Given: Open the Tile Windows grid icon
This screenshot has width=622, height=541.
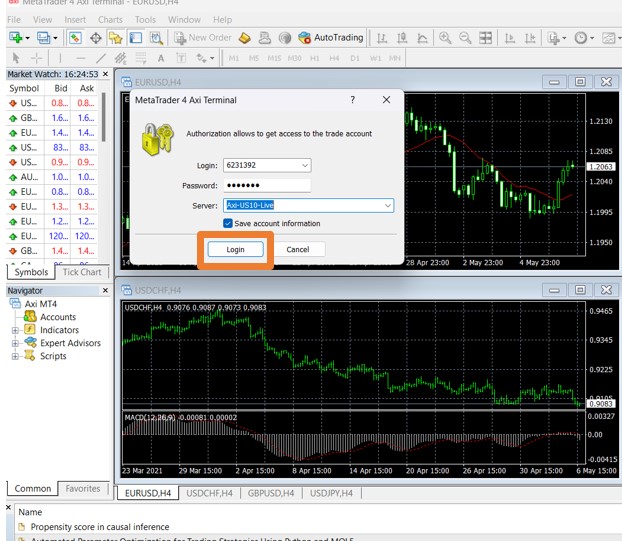Looking at the screenshot, I should [486, 38].
